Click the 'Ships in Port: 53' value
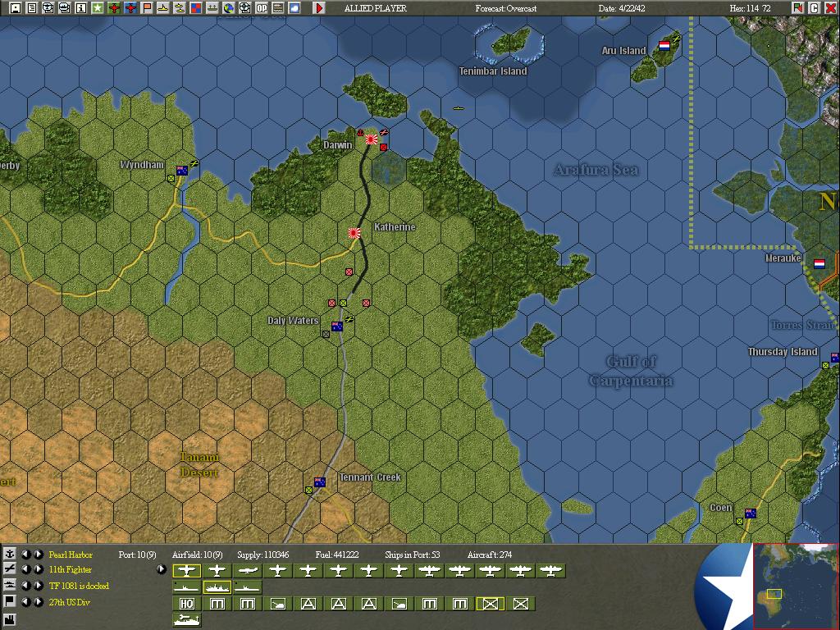The height and width of the screenshot is (630, 840). tap(413, 555)
